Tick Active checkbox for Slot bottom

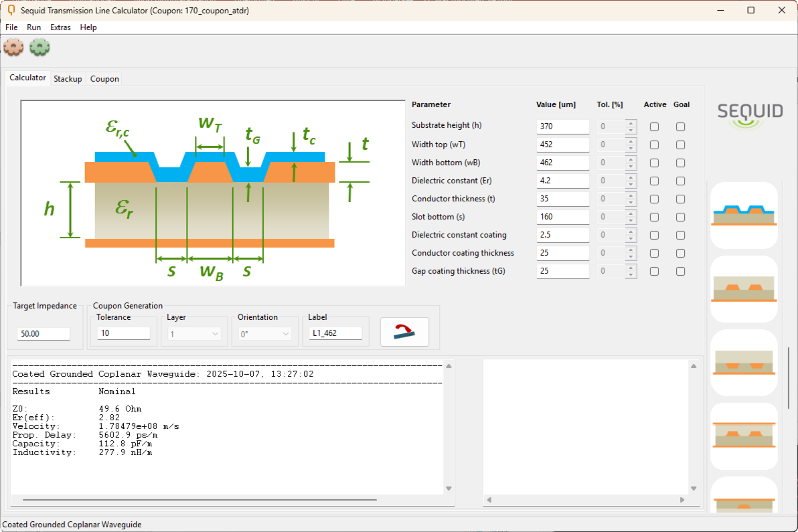[x=654, y=217]
